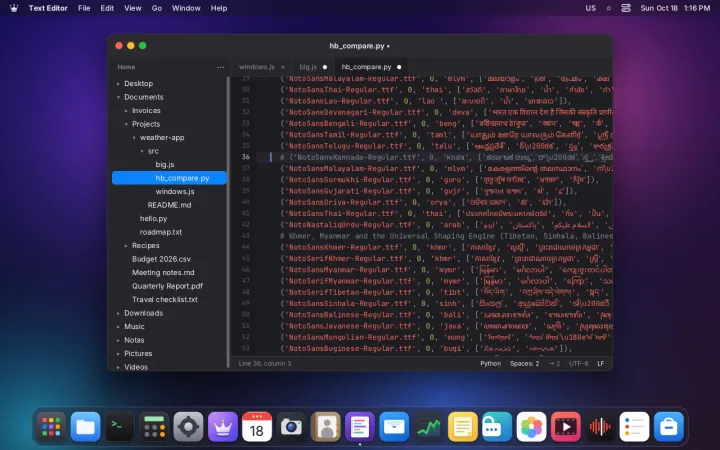Open big.js in the file tree
Screen dimensions: 720x450
tap(169, 164)
